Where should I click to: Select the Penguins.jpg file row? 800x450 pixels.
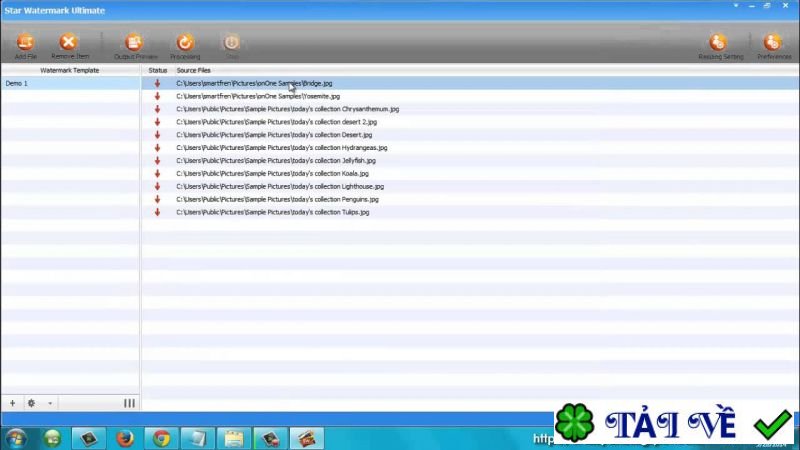click(470, 199)
